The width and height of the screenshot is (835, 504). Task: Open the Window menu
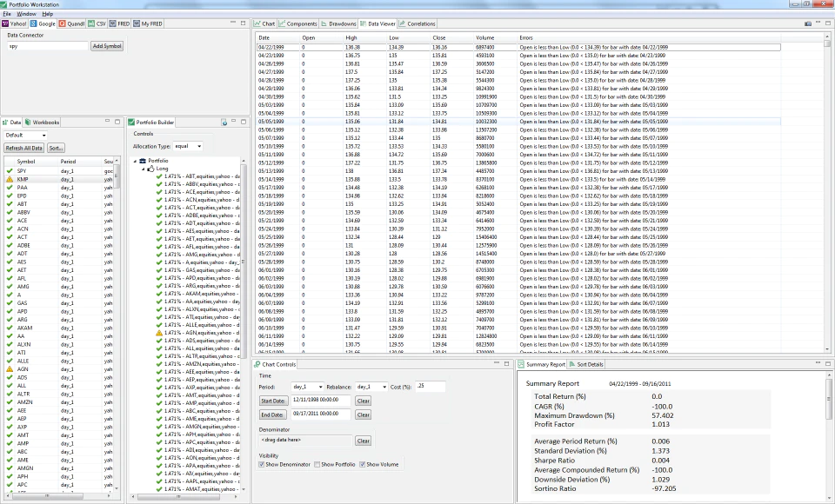(27, 14)
